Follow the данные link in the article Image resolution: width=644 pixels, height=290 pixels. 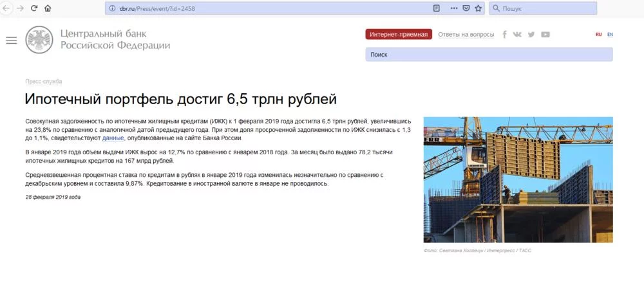113,138
